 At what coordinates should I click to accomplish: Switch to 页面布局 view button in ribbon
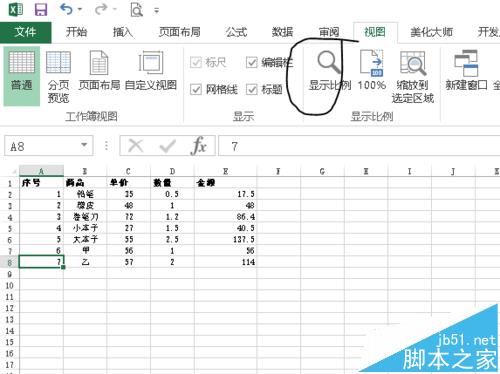pos(99,71)
